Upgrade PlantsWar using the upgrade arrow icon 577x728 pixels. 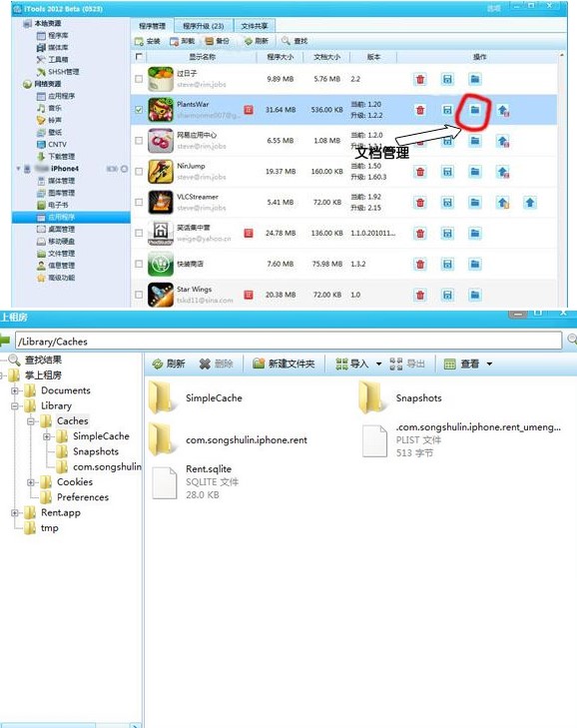(x=503, y=111)
